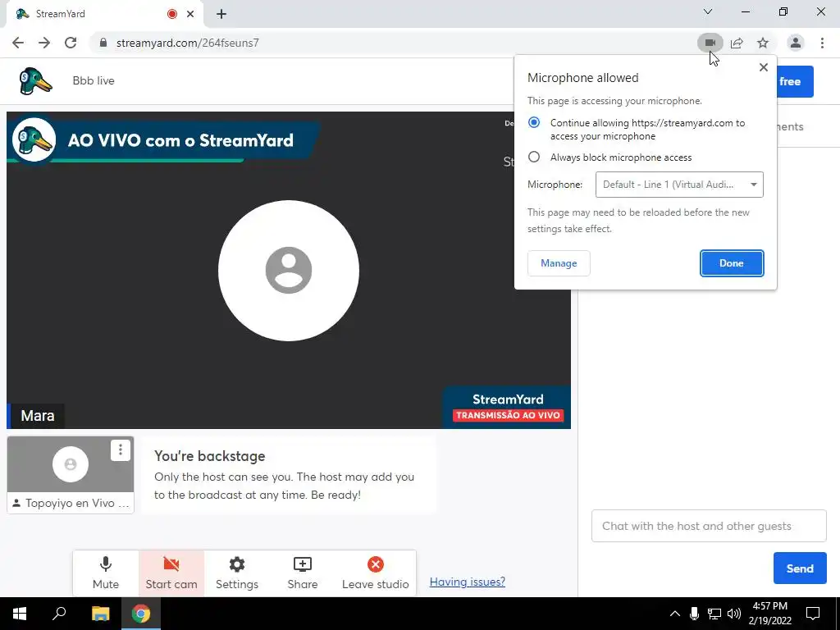Image resolution: width=840 pixels, height=630 pixels.
Task: Select Always block microphone access
Action: [534, 157]
